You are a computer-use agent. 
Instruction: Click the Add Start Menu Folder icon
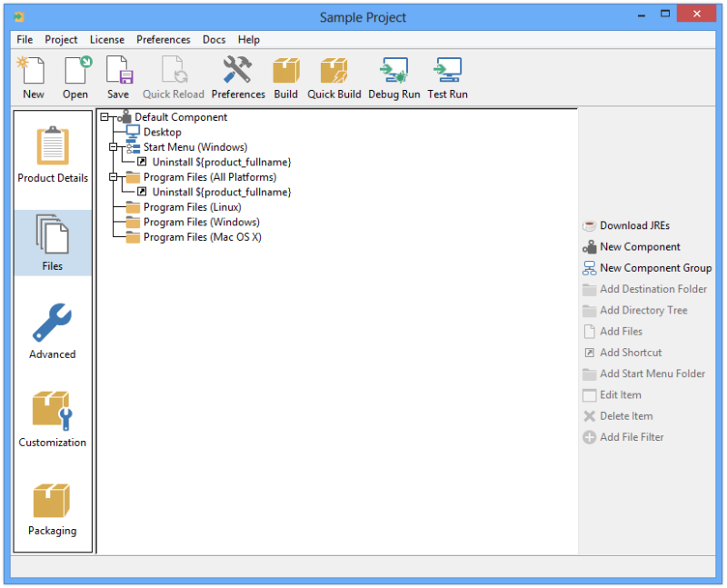pyautogui.click(x=589, y=374)
